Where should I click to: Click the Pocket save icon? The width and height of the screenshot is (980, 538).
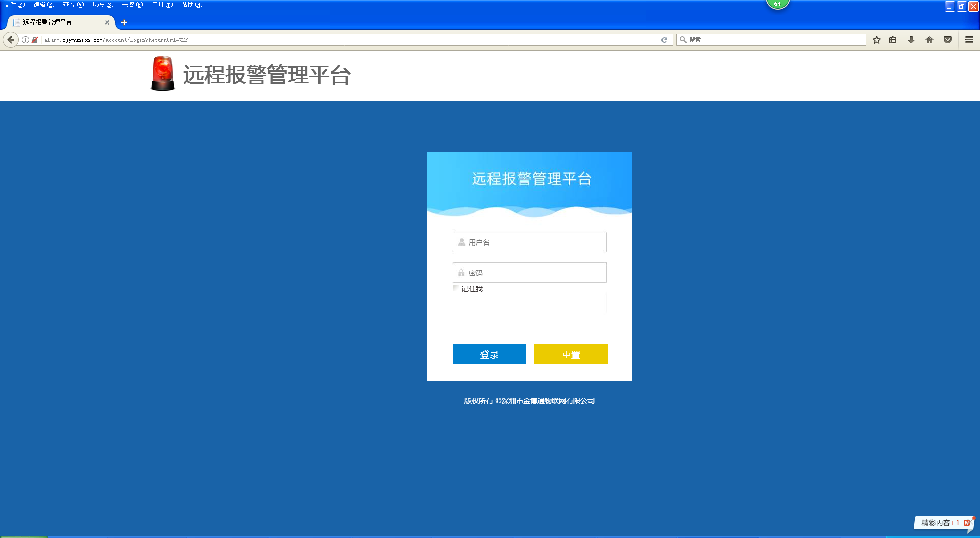[x=948, y=40]
